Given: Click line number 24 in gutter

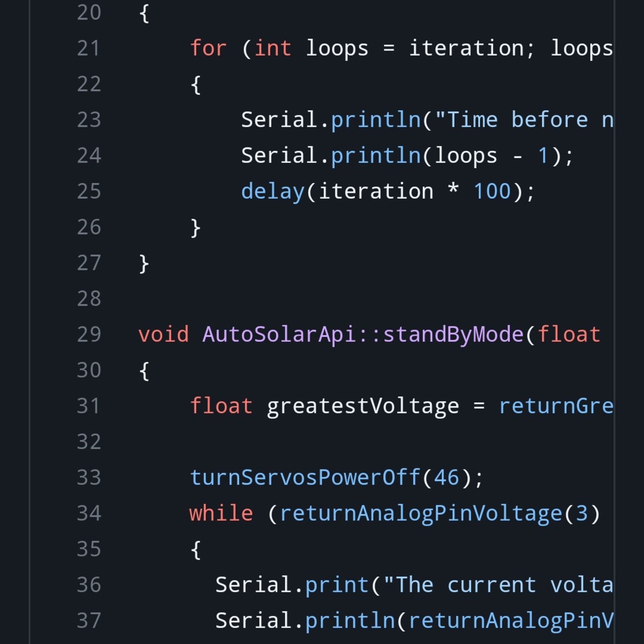Looking at the screenshot, I should pyautogui.click(x=89, y=156).
